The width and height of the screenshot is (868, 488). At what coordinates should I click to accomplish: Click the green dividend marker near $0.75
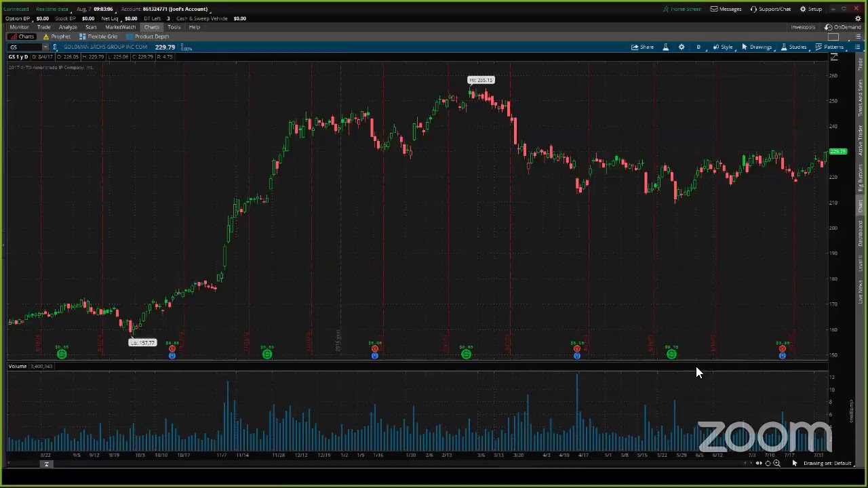point(671,354)
